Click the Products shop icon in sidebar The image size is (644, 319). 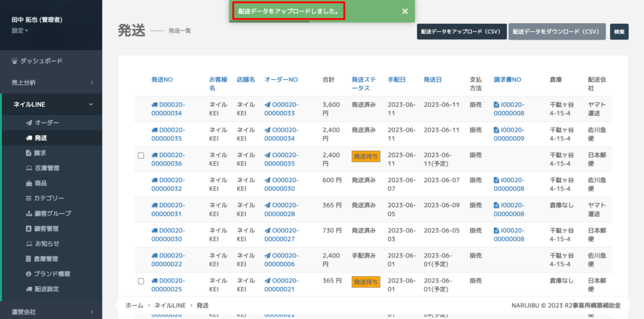tap(28, 183)
